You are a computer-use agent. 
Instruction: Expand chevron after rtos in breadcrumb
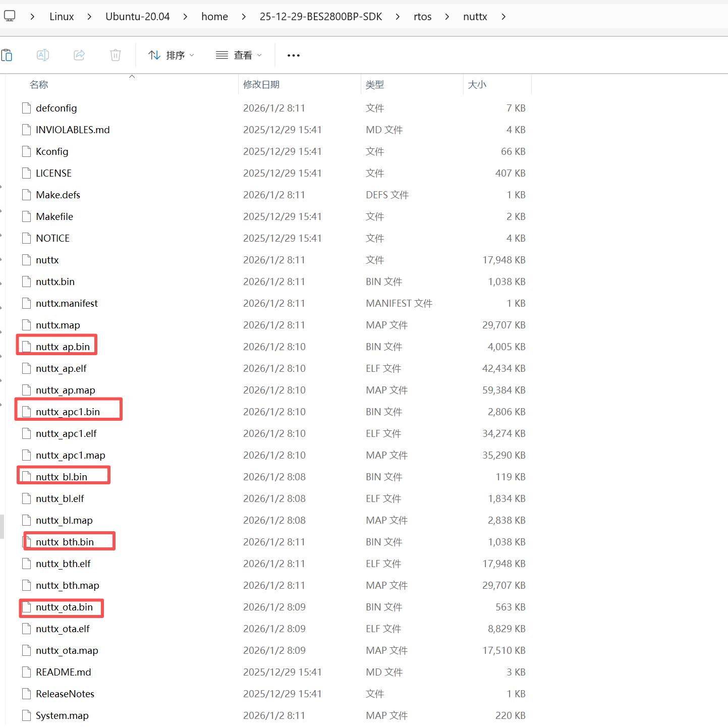tap(447, 17)
